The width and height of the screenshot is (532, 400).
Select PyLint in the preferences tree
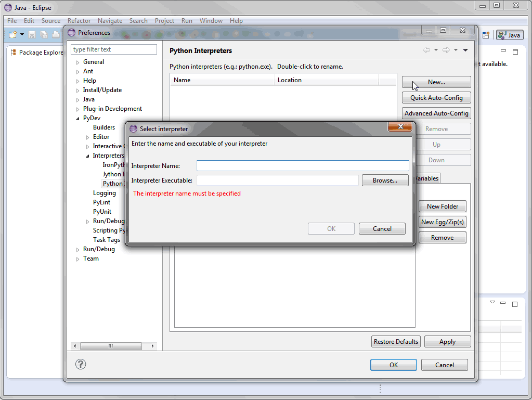[x=102, y=202]
